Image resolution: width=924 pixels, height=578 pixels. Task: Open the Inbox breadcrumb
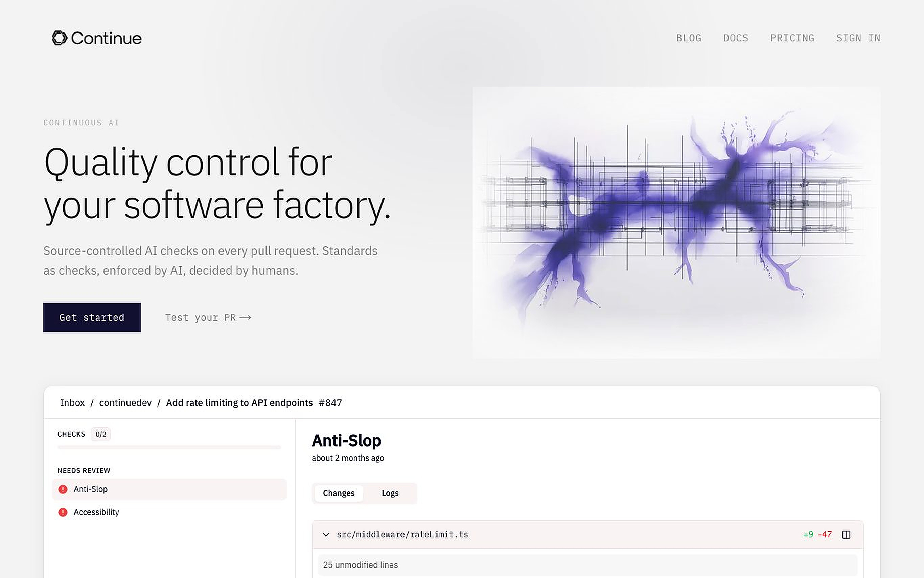72,403
